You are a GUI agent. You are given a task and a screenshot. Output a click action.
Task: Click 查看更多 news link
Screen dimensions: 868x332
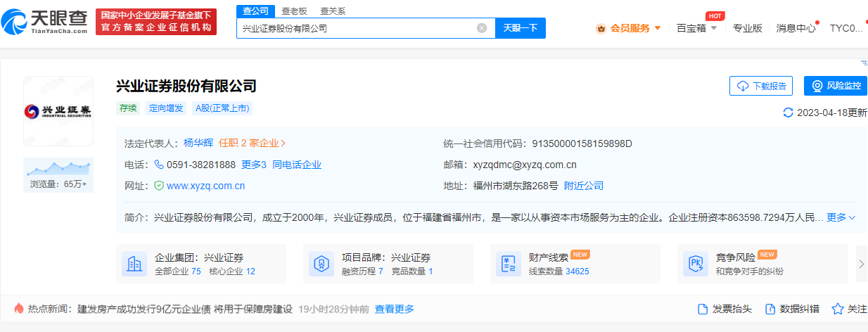(395, 309)
